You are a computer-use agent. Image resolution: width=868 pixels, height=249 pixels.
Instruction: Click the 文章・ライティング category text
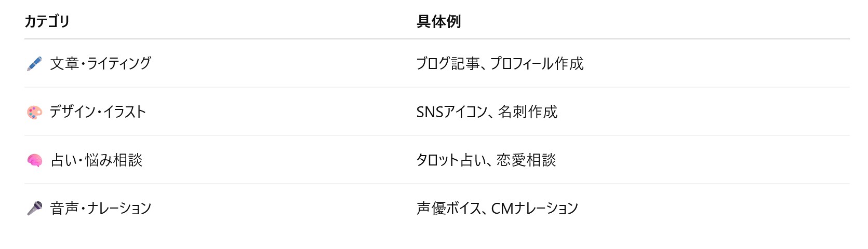100,63
